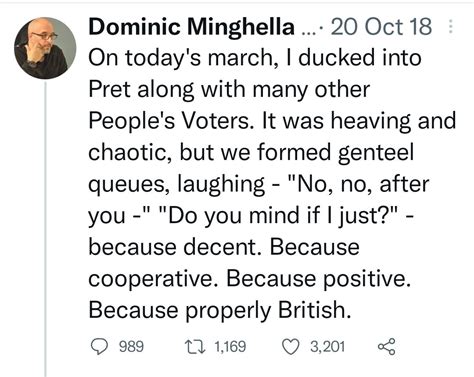
Task: Click the words 'People's Voters' in tweet
Action: (169, 121)
